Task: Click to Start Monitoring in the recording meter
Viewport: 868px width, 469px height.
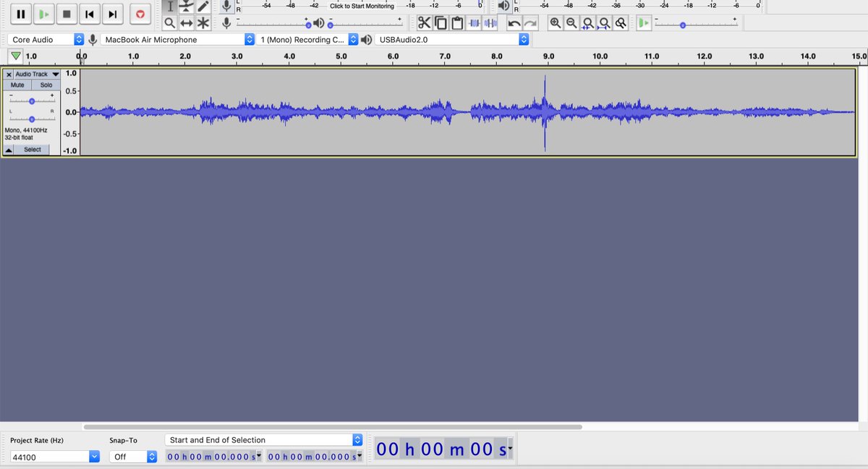Action: 362,6
